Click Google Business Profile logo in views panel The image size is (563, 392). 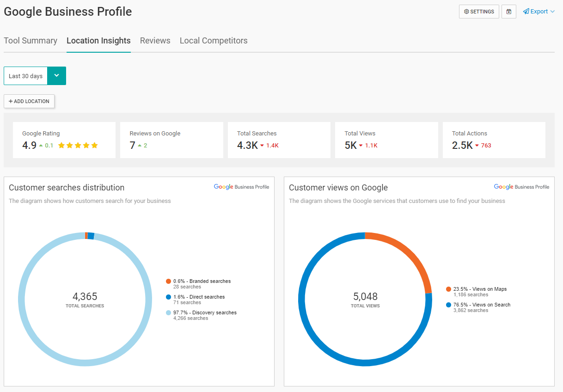point(521,187)
